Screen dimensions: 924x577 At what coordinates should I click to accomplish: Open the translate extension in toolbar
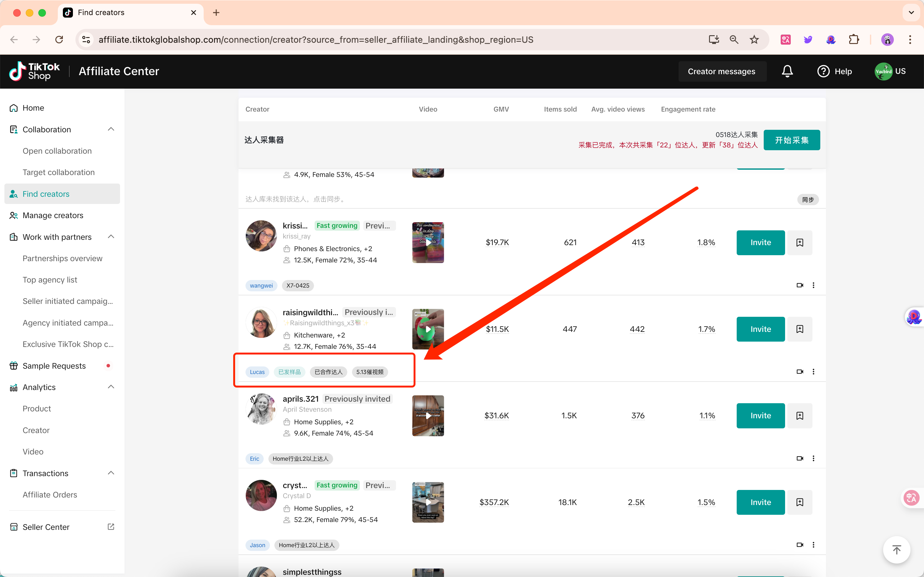(785, 40)
